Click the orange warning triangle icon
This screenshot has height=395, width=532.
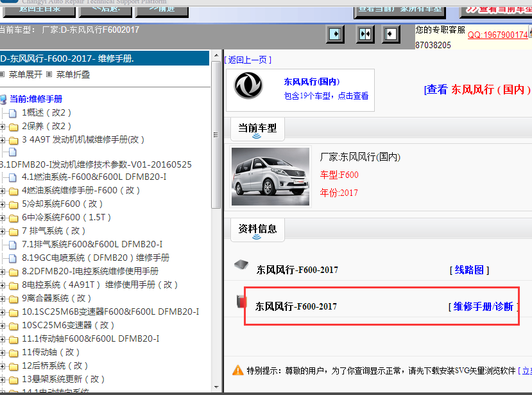(x=238, y=370)
